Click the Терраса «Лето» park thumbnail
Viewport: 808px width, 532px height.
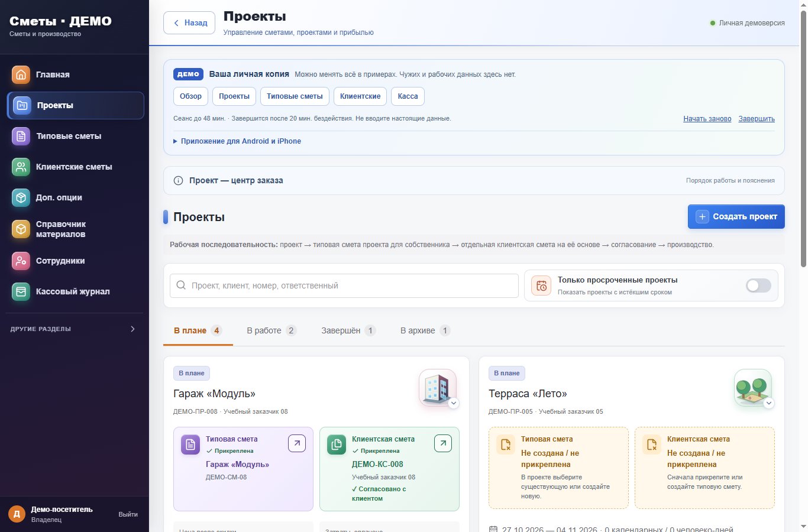point(752,388)
